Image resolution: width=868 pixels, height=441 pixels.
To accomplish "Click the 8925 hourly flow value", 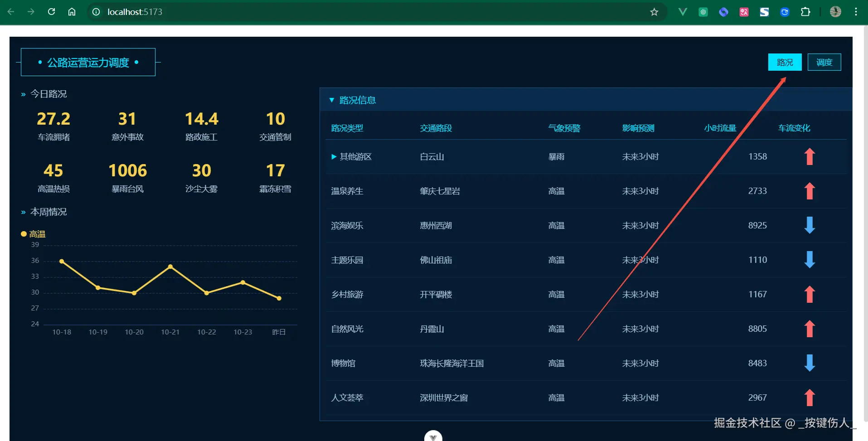I will tap(757, 225).
